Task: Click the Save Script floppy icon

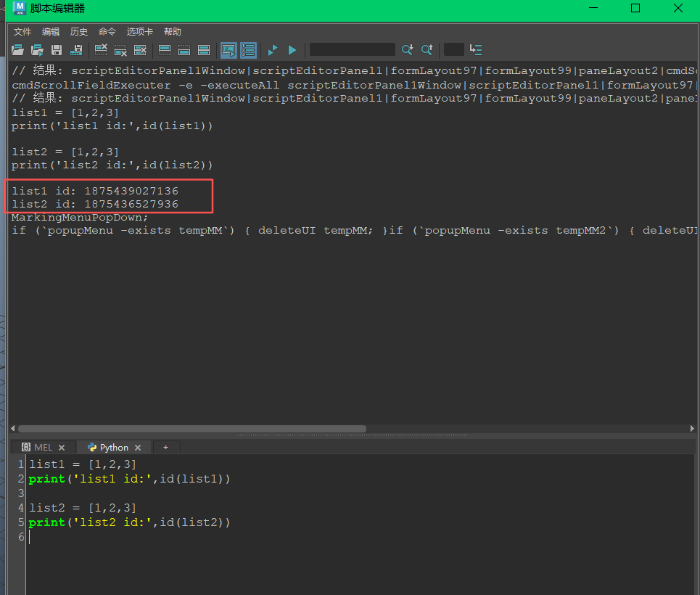Action: click(x=57, y=50)
